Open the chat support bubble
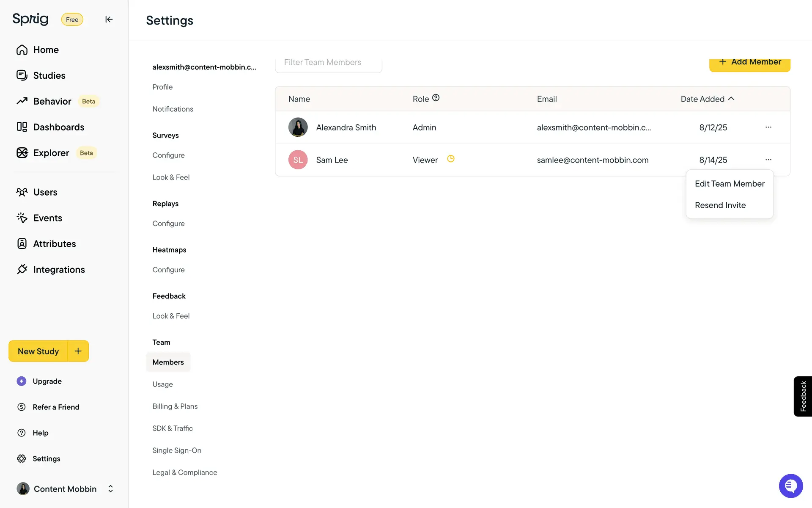Screen dimensions: 812x508 (790, 486)
